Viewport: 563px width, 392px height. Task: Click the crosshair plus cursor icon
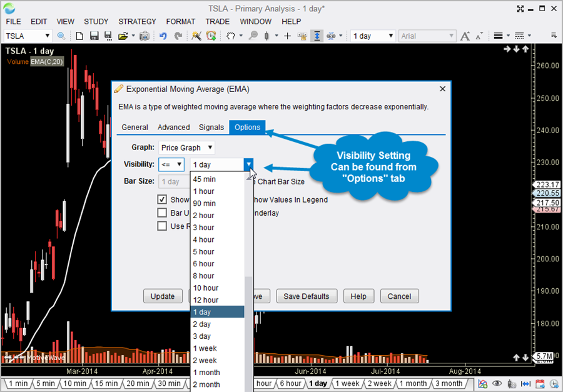tap(287, 36)
